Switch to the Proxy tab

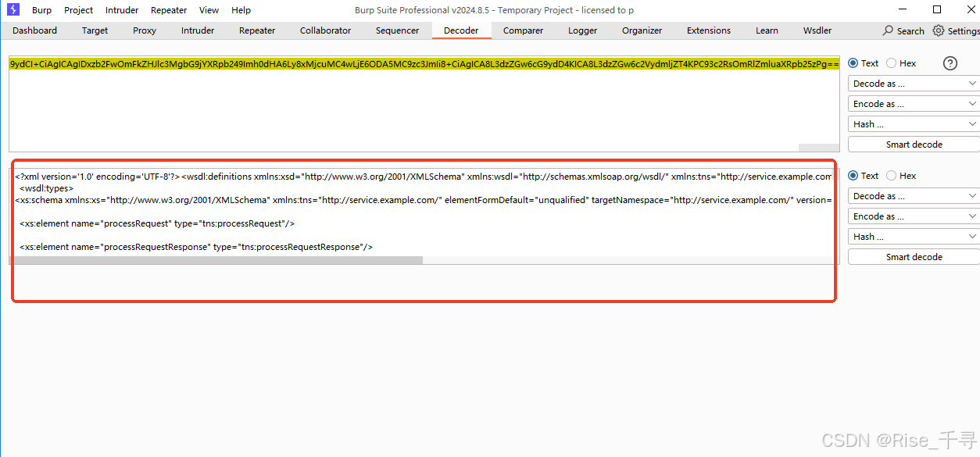pyautogui.click(x=145, y=30)
